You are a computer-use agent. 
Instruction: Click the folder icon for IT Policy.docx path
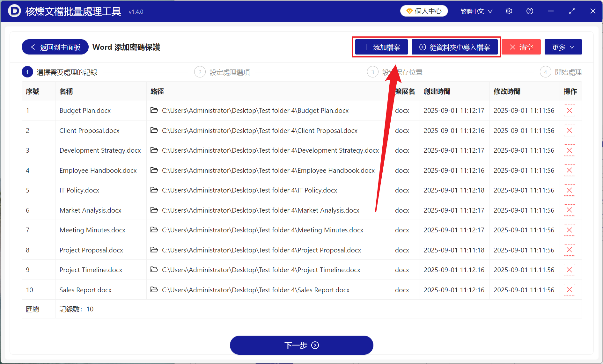(x=154, y=190)
